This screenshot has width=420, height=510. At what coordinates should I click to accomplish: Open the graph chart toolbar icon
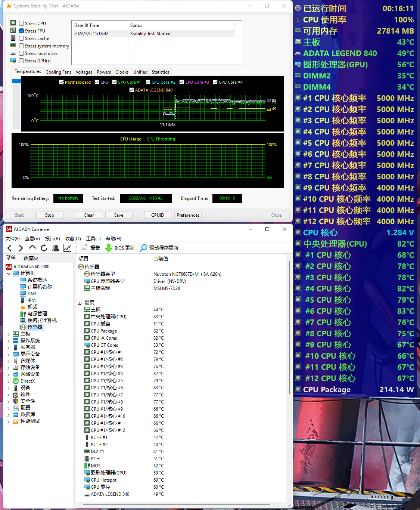(x=67, y=248)
